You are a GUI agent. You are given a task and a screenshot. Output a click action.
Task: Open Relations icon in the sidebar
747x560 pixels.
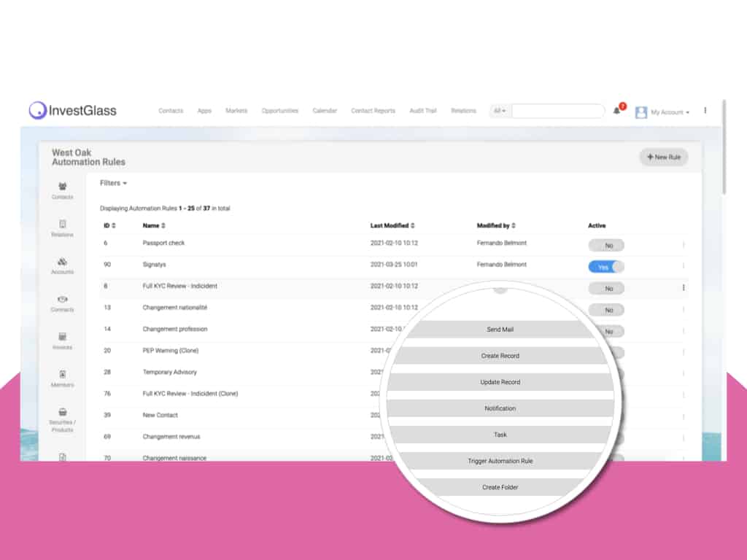(x=63, y=228)
